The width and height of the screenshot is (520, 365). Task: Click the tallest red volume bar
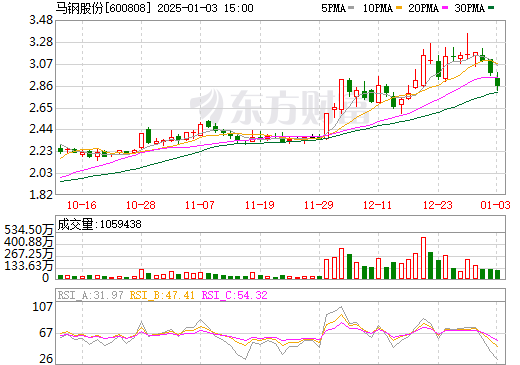[423, 258]
